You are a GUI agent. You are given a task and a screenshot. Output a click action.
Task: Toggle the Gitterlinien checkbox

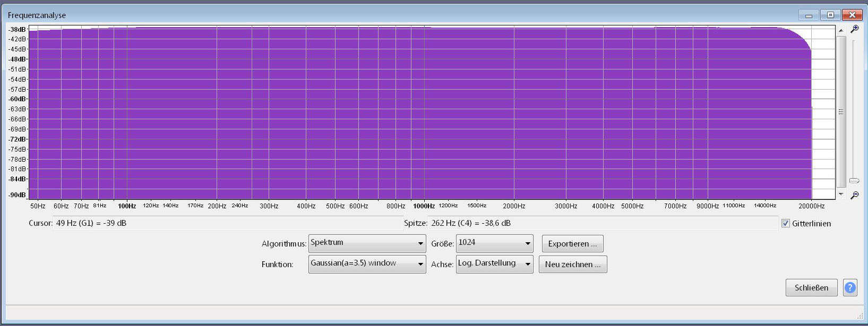click(x=786, y=224)
